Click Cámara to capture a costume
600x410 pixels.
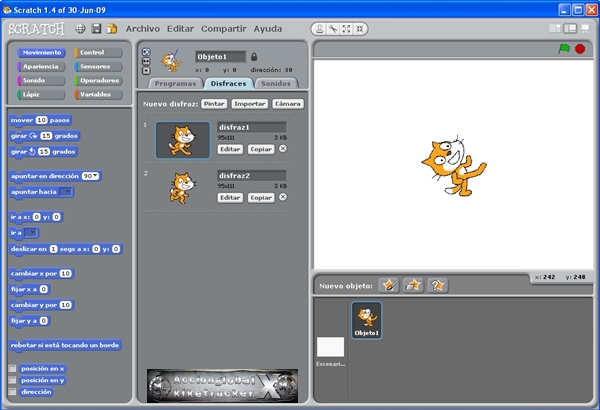tap(288, 104)
